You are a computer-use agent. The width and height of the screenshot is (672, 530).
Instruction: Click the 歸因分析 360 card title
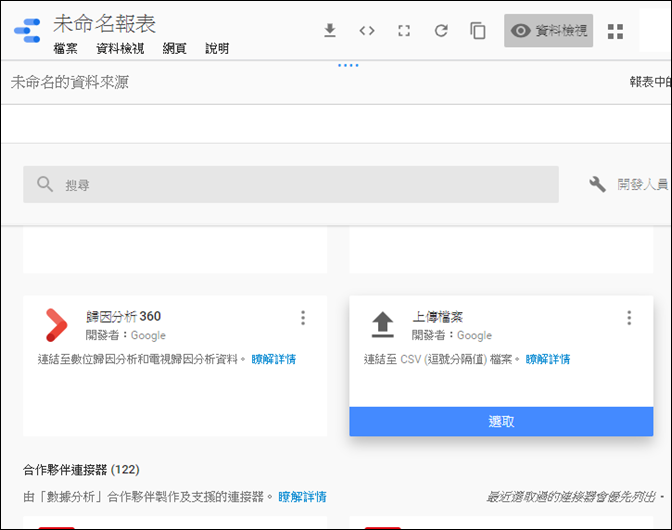click(123, 316)
